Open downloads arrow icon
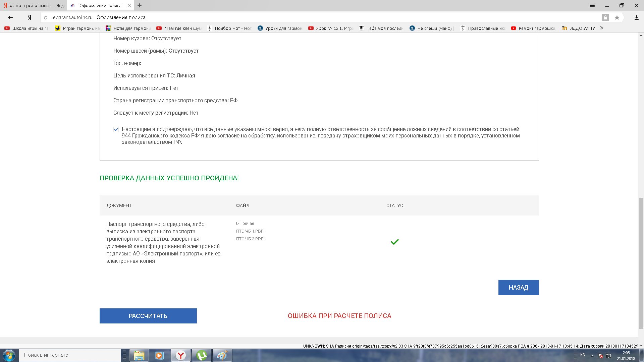Viewport: 644px width, 362px height. pyautogui.click(x=636, y=17)
